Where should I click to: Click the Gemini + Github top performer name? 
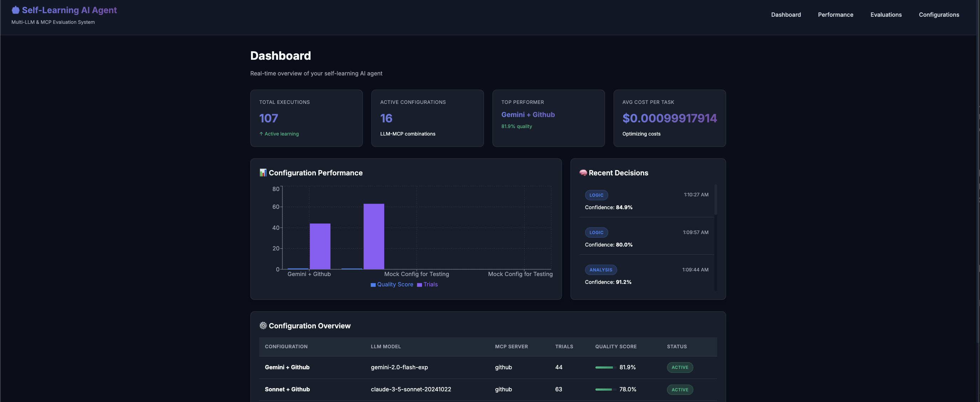[528, 114]
